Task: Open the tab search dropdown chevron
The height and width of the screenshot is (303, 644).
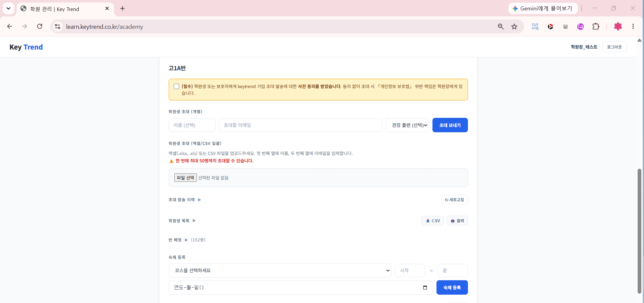Action: pyautogui.click(x=8, y=8)
